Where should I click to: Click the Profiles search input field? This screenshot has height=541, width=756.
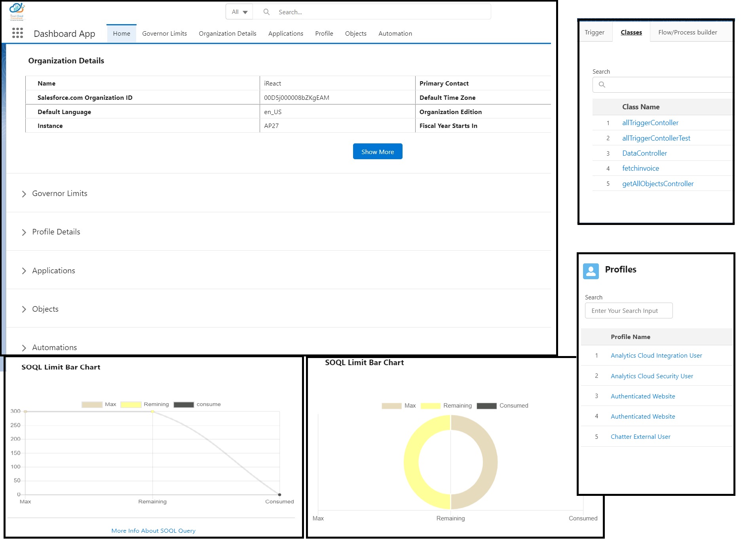point(629,311)
